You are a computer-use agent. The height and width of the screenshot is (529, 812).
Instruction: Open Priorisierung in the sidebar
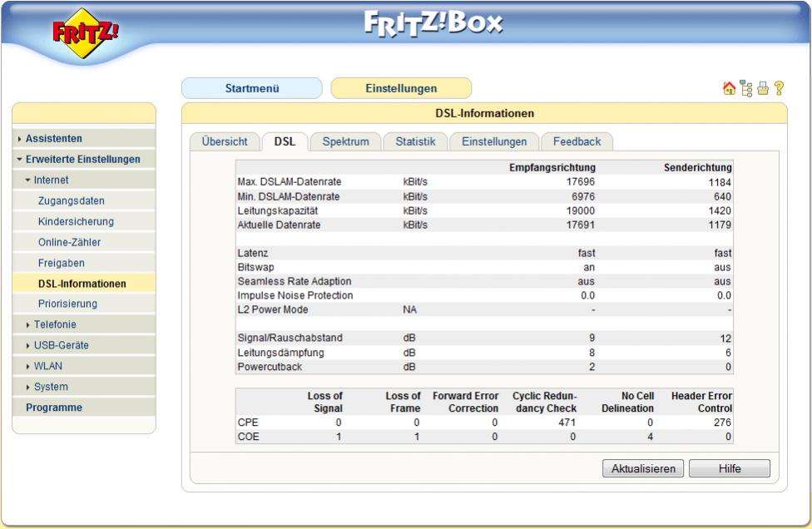84,304
